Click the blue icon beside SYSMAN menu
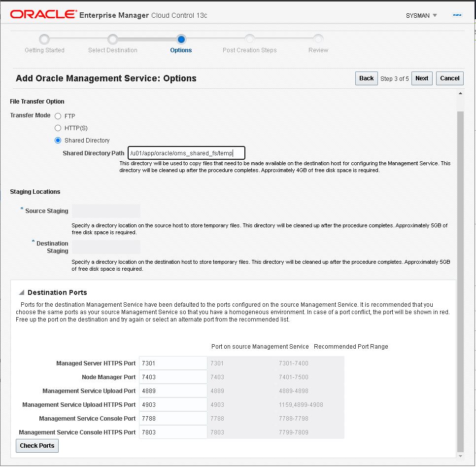Image resolution: width=476 pixels, height=467 pixels. (457, 15)
